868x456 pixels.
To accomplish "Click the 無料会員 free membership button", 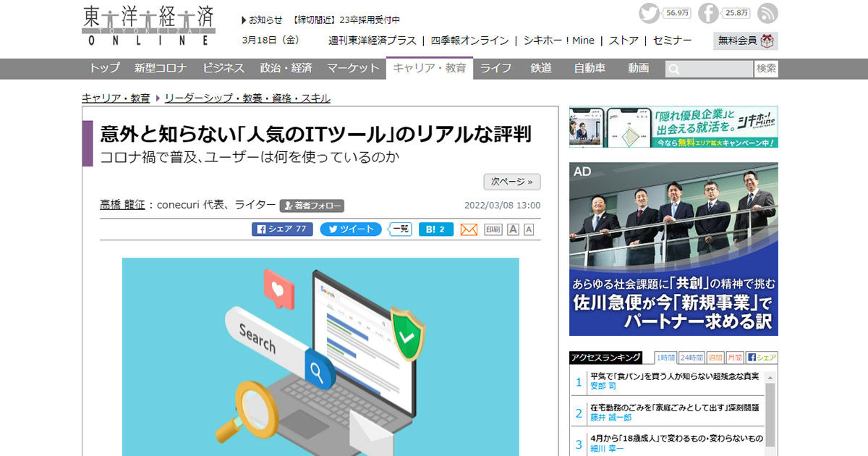I will click(x=745, y=41).
